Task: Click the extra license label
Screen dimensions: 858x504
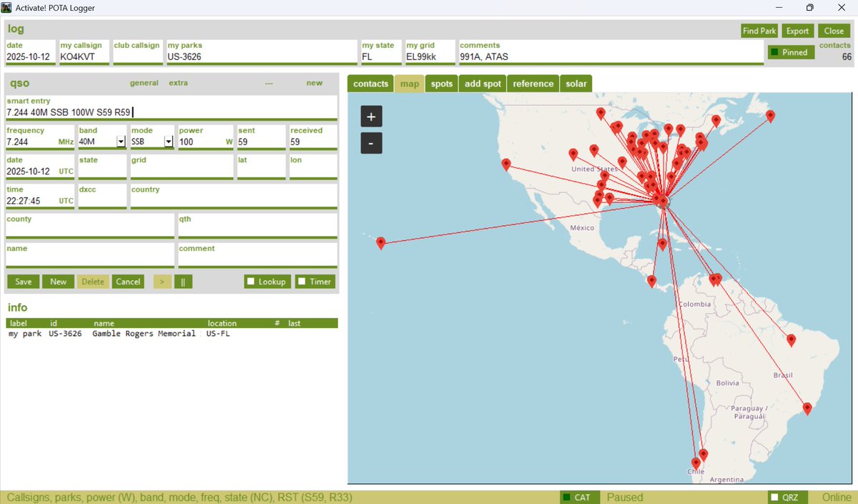Action: [x=178, y=83]
